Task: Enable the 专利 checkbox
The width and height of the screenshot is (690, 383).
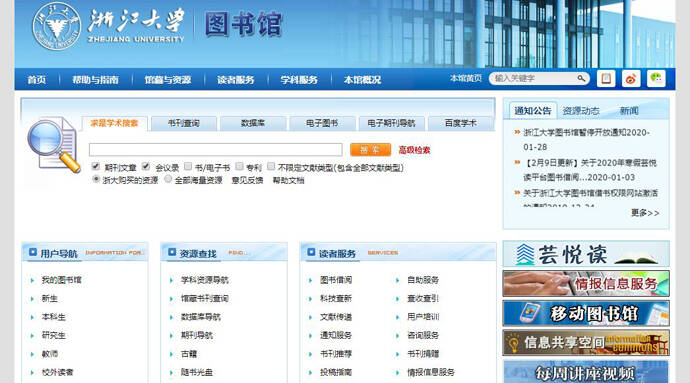Action: pos(239,166)
